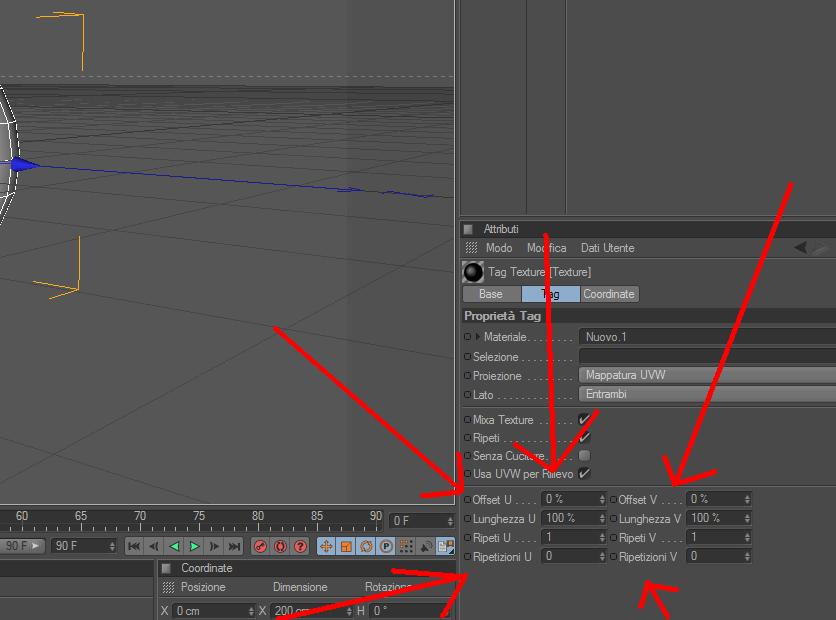Enable the Senza Cuciture checkbox
This screenshot has height=620, width=836.
584,456
